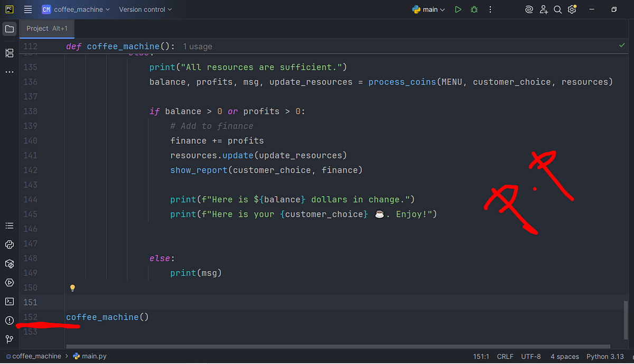Open the main branch dropdown

[429, 10]
